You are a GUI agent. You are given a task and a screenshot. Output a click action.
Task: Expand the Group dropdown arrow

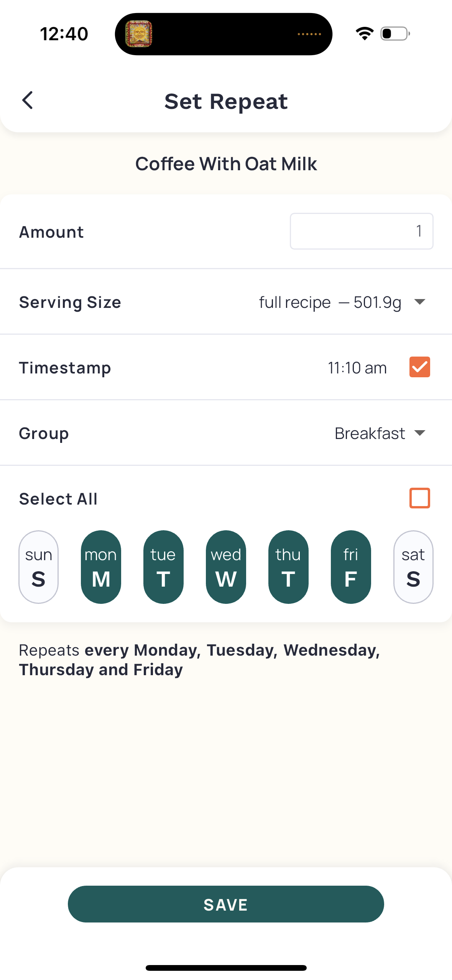[x=420, y=433]
